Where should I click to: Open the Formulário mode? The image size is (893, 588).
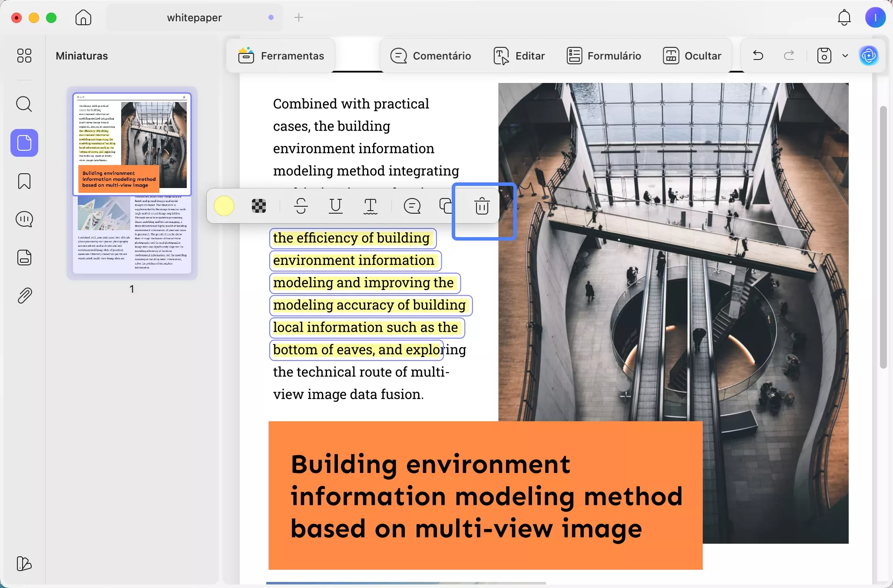click(x=604, y=56)
